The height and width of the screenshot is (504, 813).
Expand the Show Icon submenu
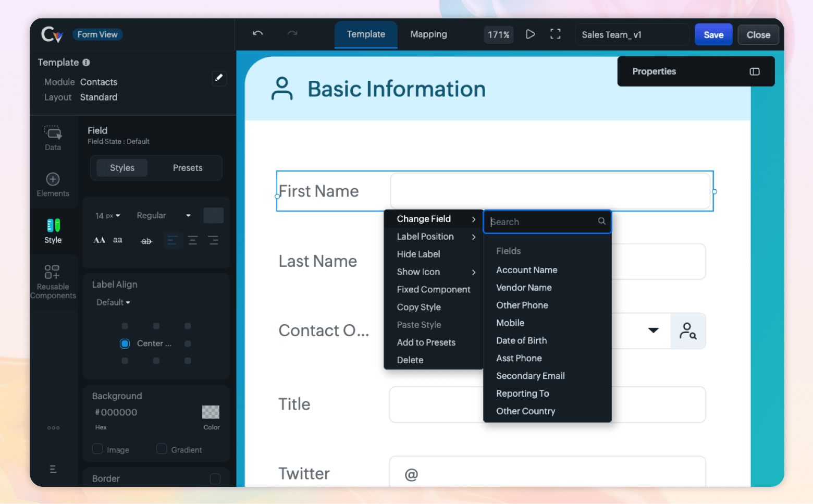(434, 272)
